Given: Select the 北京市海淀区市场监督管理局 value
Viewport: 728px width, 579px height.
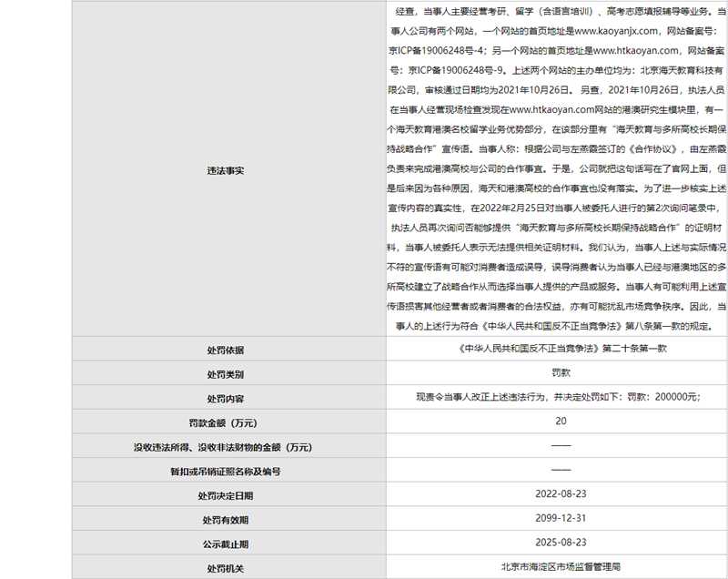Looking at the screenshot, I should click(561, 567).
